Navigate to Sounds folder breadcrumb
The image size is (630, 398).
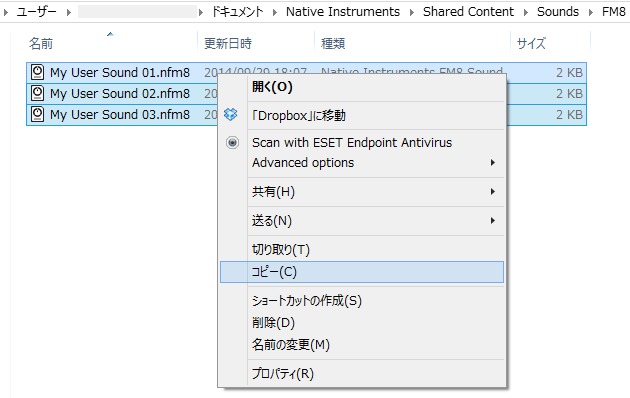pyautogui.click(x=558, y=12)
